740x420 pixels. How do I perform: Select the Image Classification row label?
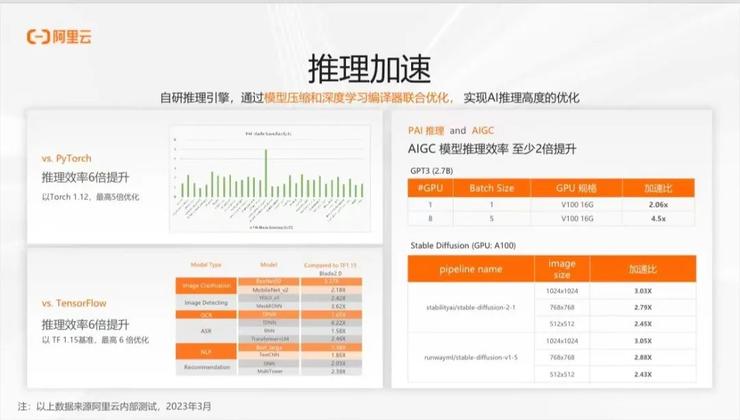(x=205, y=286)
